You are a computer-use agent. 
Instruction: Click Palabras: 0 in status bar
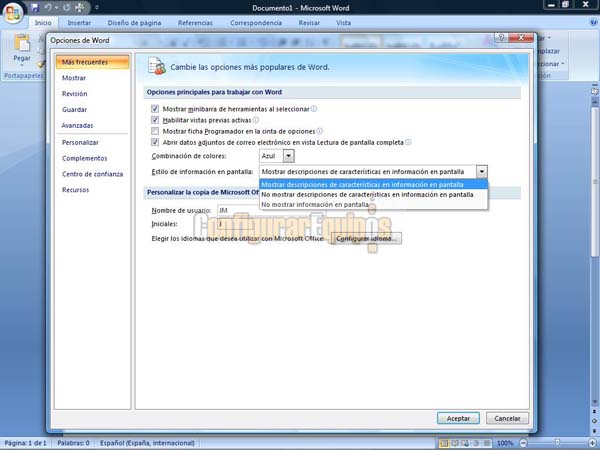(73, 443)
